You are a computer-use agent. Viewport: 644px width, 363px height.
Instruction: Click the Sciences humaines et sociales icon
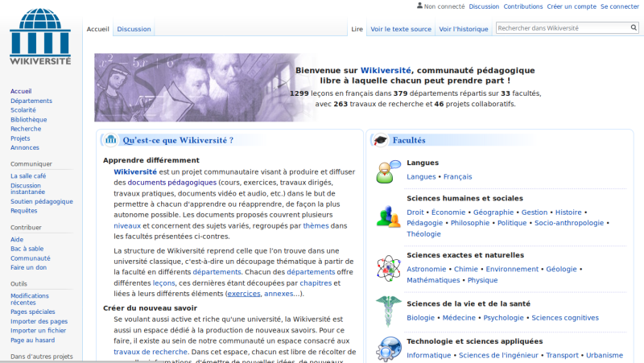coord(389,217)
